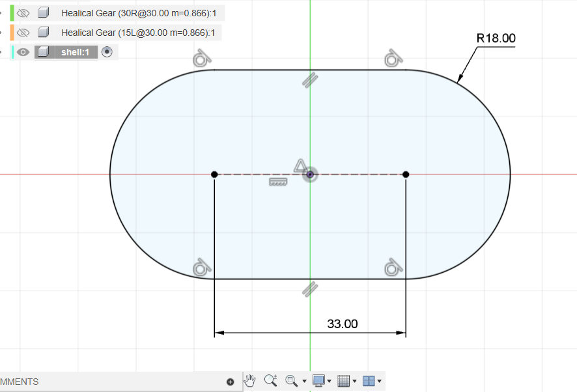577x392 pixels.
Task: Hide the shell:1 component
Action: click(x=24, y=52)
